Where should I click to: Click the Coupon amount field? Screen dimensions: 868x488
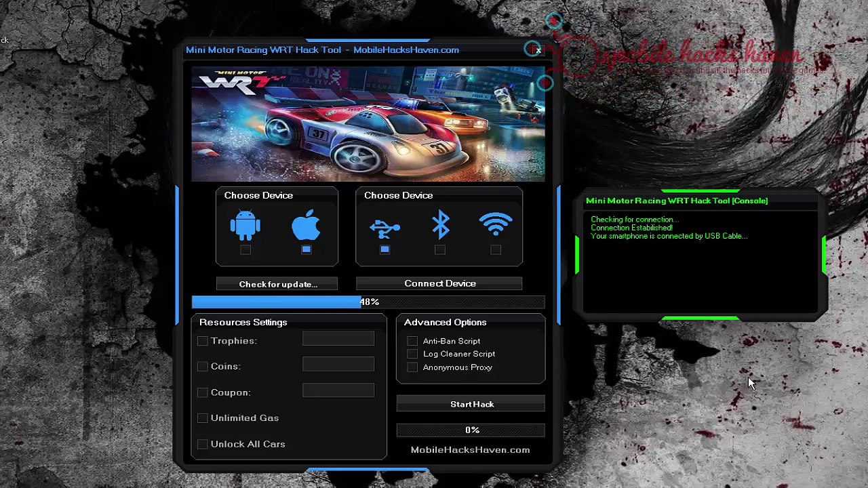coord(338,390)
